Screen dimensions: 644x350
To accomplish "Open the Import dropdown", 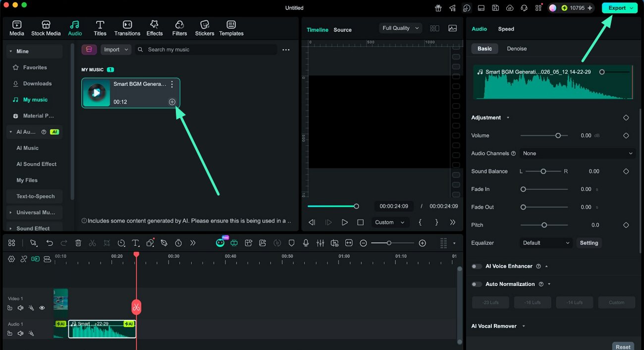I will pyautogui.click(x=116, y=50).
